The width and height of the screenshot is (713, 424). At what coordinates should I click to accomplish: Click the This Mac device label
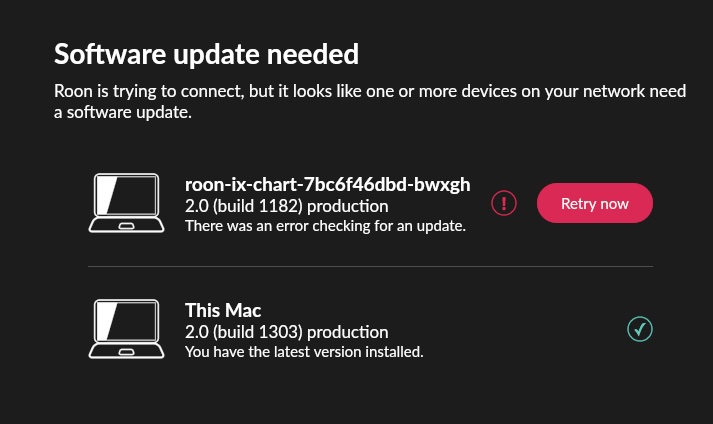point(223,310)
